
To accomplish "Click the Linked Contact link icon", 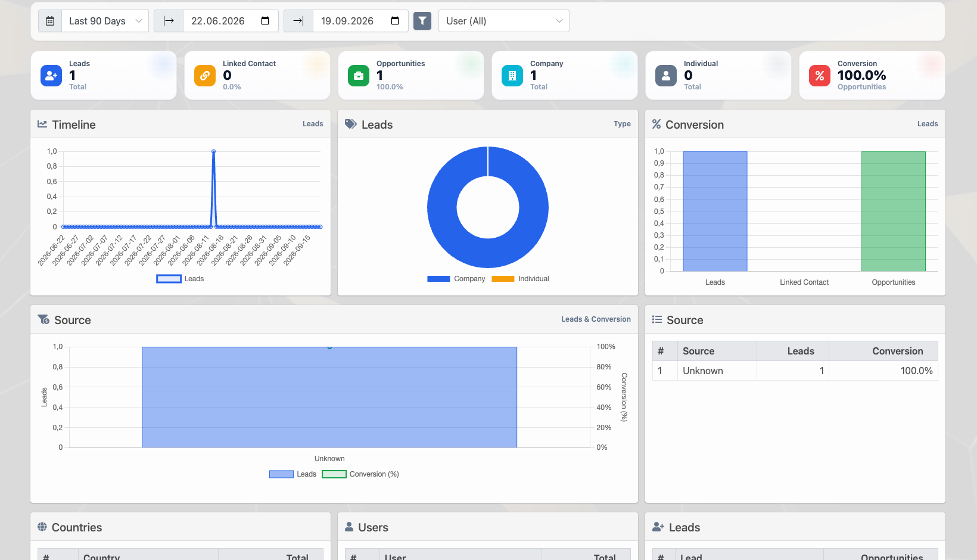I will [x=205, y=76].
